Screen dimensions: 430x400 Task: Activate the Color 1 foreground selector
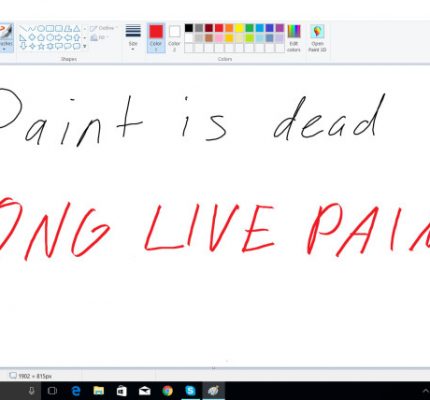coord(156,38)
